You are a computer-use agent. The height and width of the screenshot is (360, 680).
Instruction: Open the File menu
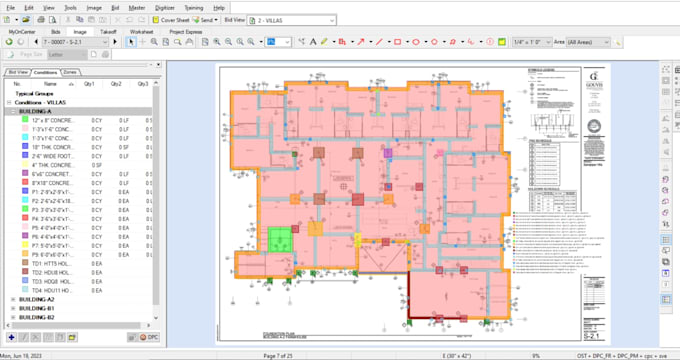coord(10,8)
